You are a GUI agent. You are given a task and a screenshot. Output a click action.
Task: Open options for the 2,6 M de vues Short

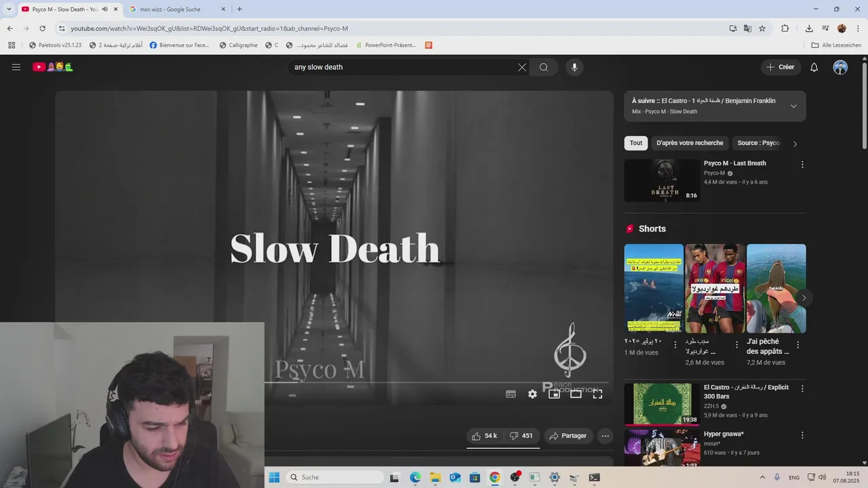pyautogui.click(x=736, y=345)
